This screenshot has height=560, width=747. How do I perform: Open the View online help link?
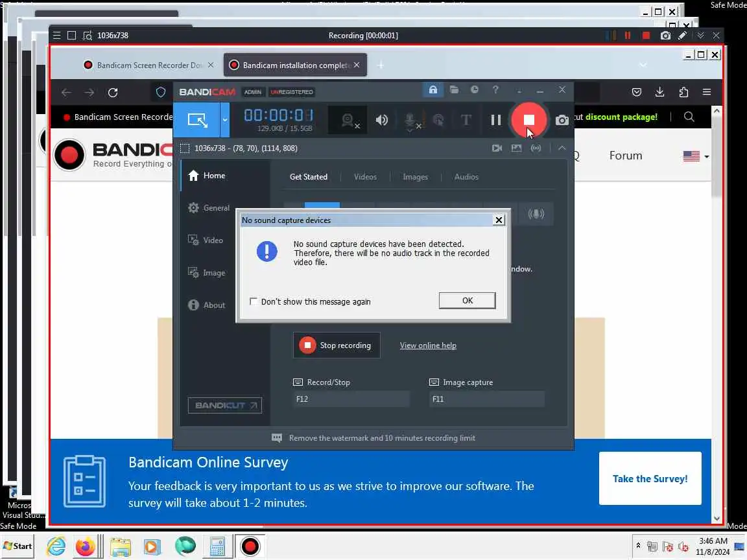428,345
